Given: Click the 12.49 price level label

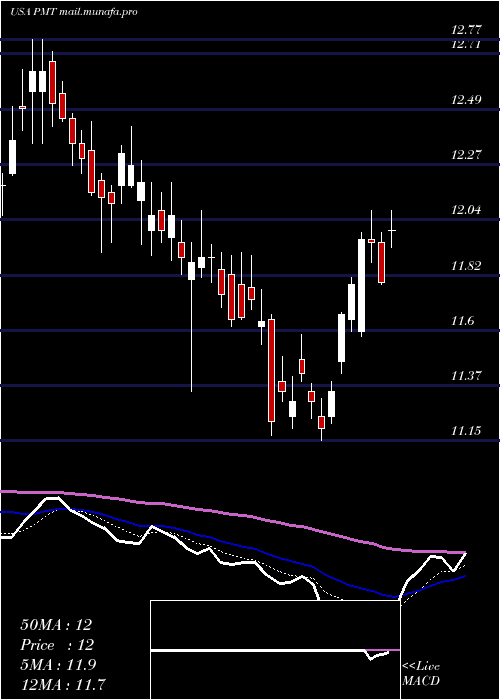Looking at the screenshot, I should click(x=467, y=100).
